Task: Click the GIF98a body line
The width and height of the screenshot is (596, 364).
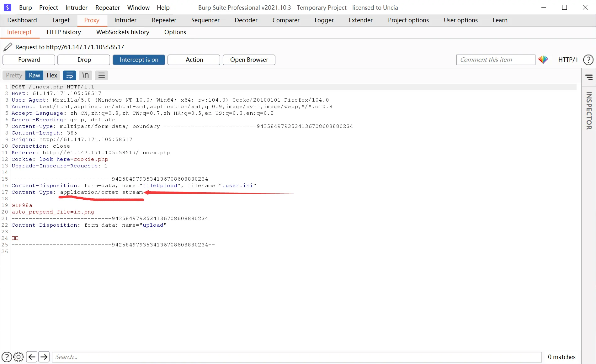Action: [x=22, y=205]
